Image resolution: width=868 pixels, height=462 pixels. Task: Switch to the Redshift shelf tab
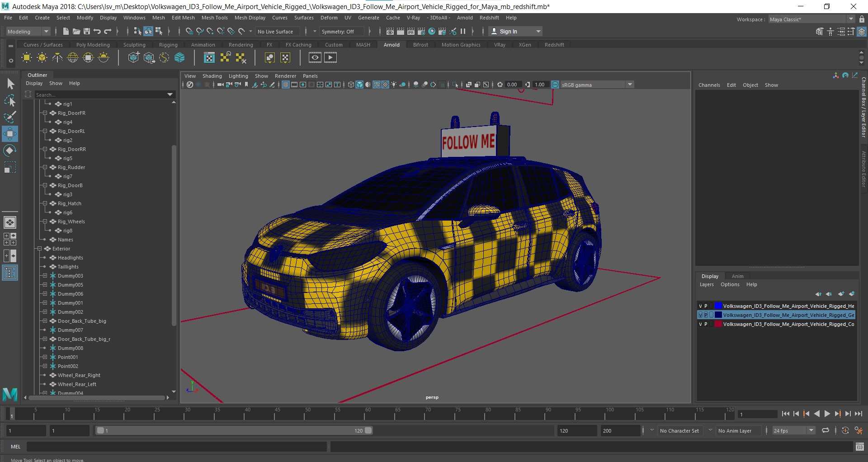(554, 45)
